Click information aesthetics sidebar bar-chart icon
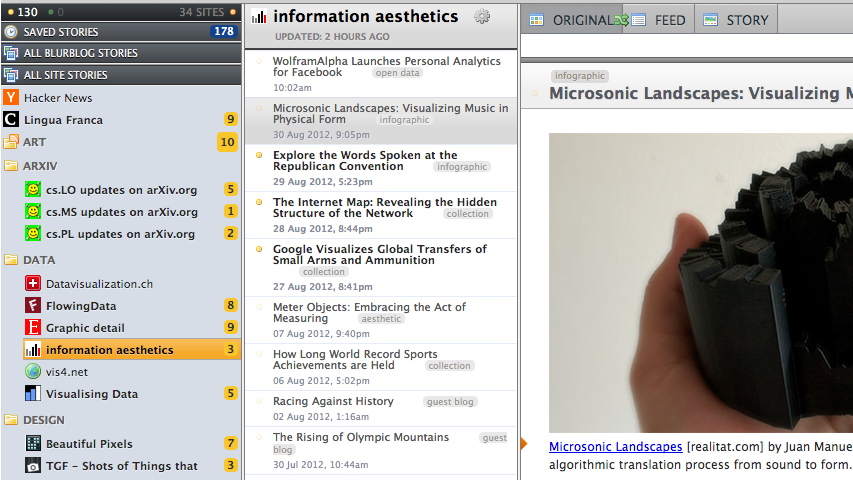The image size is (853, 480). point(33,349)
